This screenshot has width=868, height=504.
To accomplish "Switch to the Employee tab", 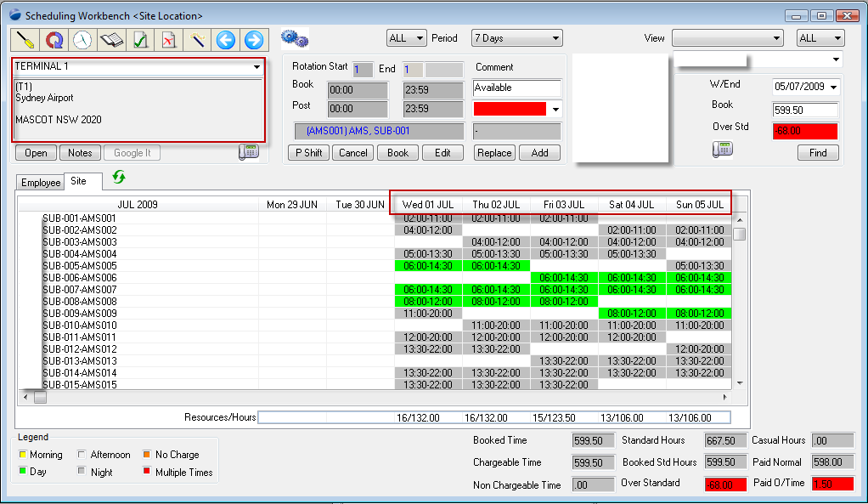I will pos(41,182).
